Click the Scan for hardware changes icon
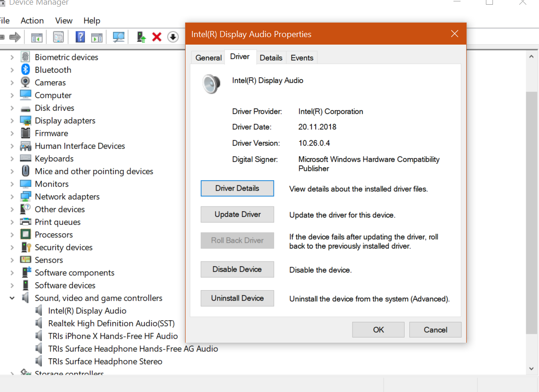Image resolution: width=539 pixels, height=392 pixels. [x=118, y=37]
